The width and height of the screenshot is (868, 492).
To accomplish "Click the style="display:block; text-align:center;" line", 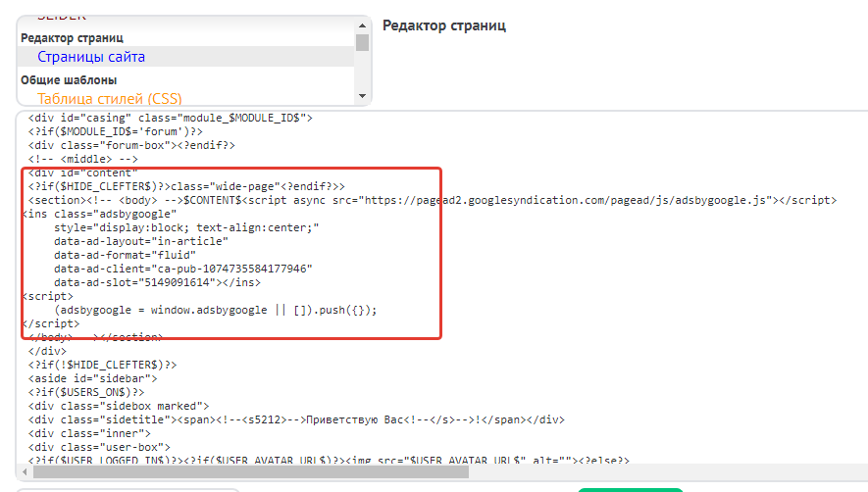I will (186, 228).
